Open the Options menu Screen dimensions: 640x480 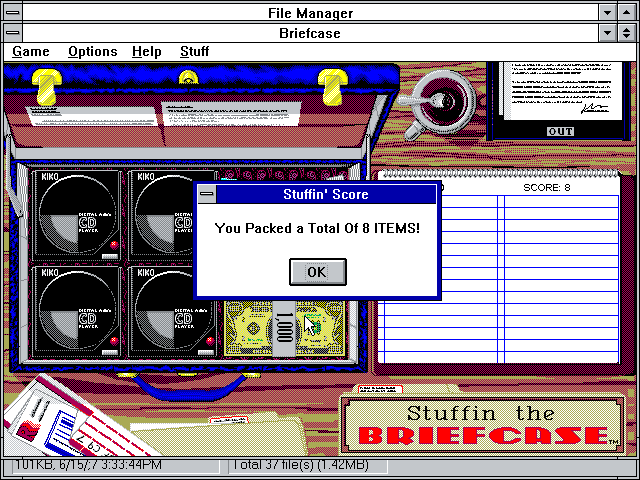pyautogui.click(x=93, y=51)
